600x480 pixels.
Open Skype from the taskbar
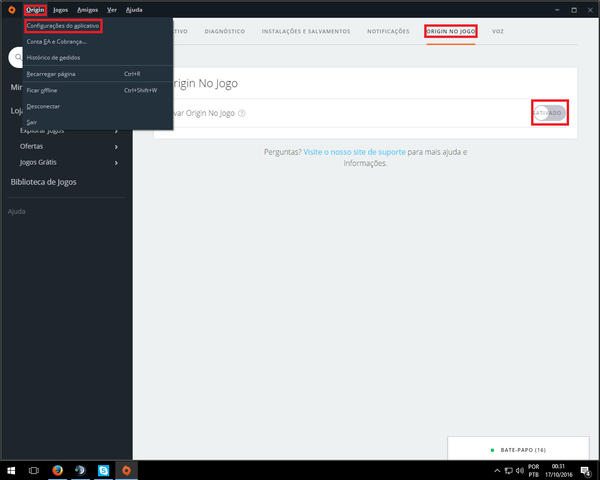pos(103,470)
